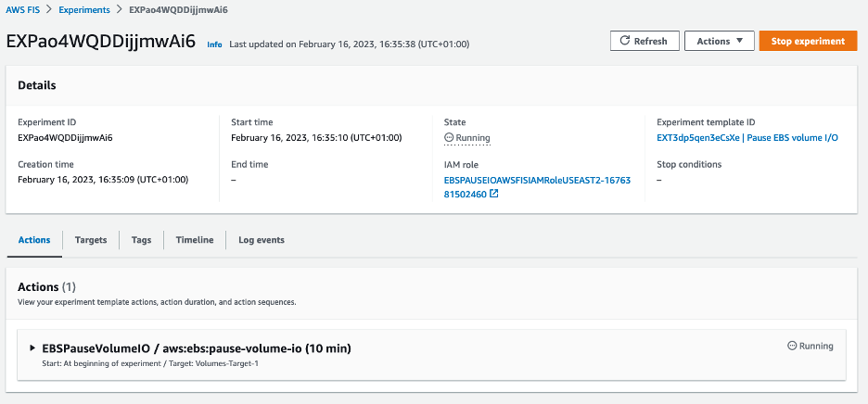Open the Actions dropdown menu
868x404 pixels.
tap(719, 41)
